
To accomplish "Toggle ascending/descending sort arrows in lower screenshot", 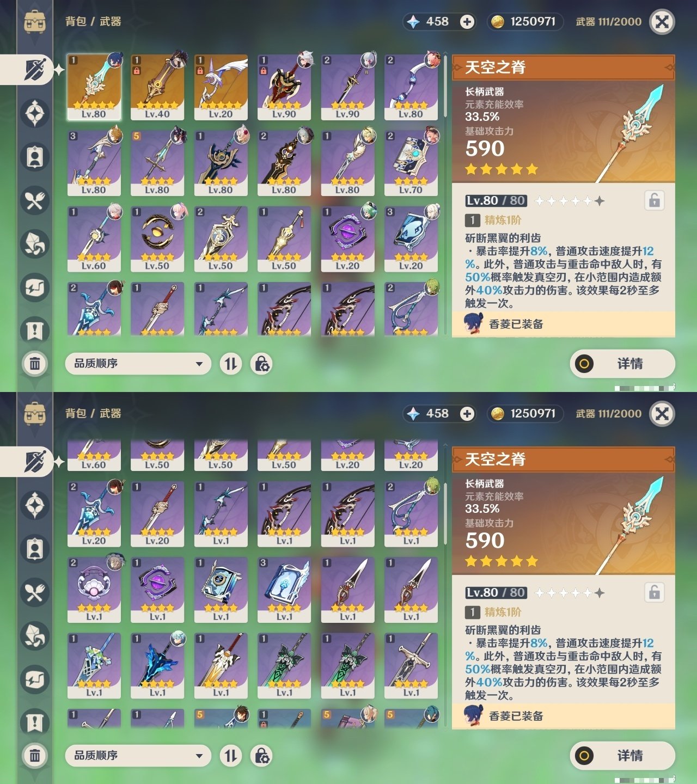I will point(231,756).
